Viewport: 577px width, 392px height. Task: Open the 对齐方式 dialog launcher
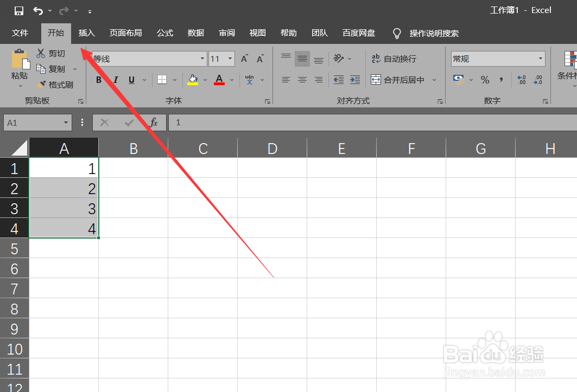pyautogui.click(x=440, y=101)
